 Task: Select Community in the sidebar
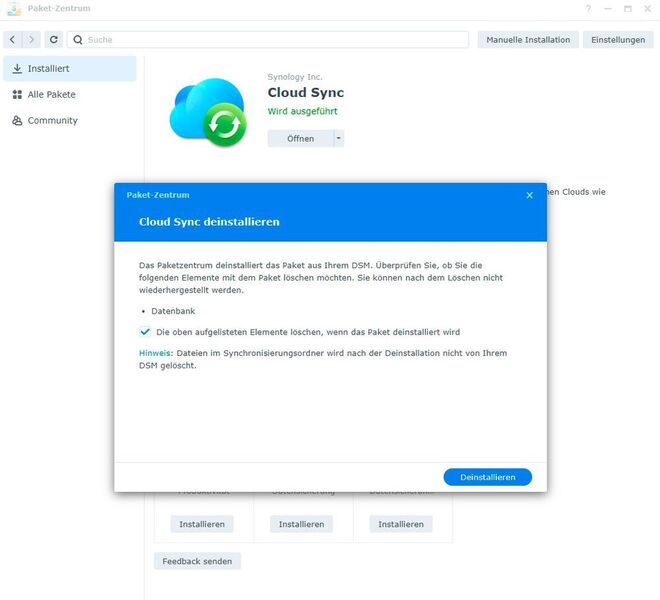click(x=70, y=121)
